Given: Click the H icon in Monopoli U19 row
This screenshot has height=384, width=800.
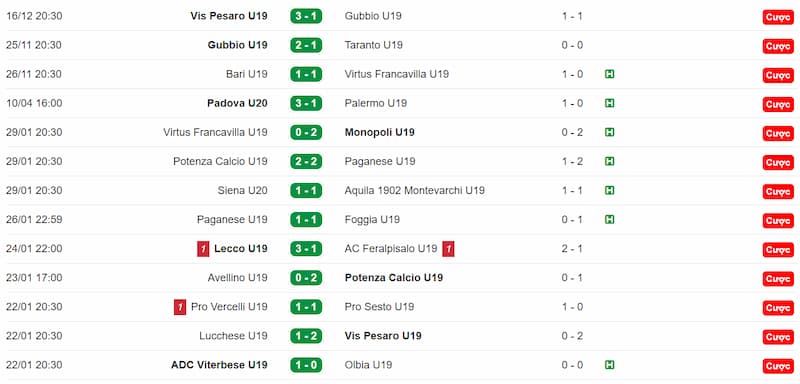Looking at the screenshot, I should (x=609, y=132).
